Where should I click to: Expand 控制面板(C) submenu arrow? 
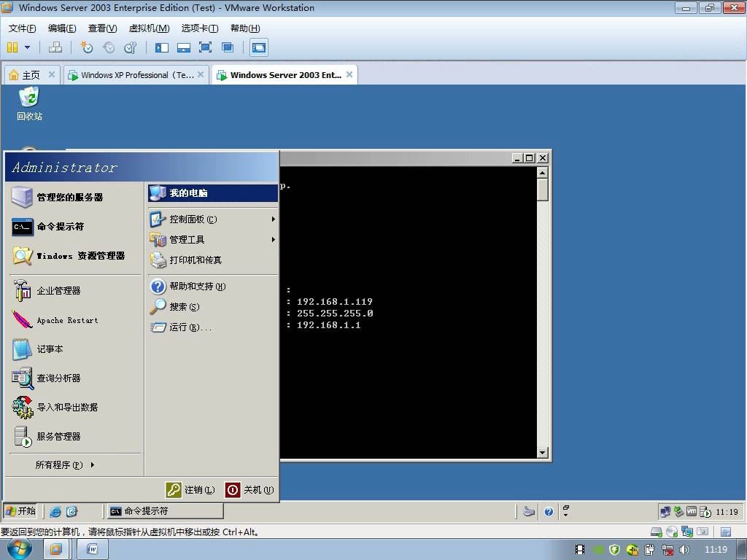pyautogui.click(x=274, y=219)
